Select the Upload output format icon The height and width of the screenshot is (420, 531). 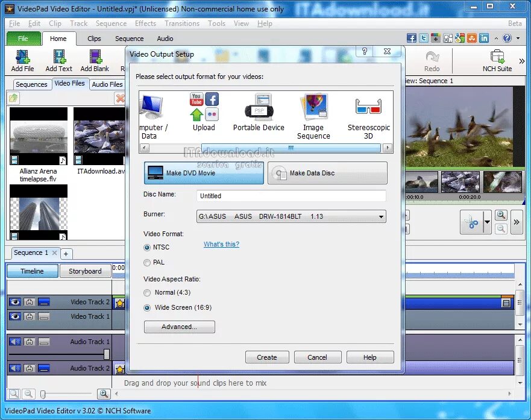coord(204,111)
